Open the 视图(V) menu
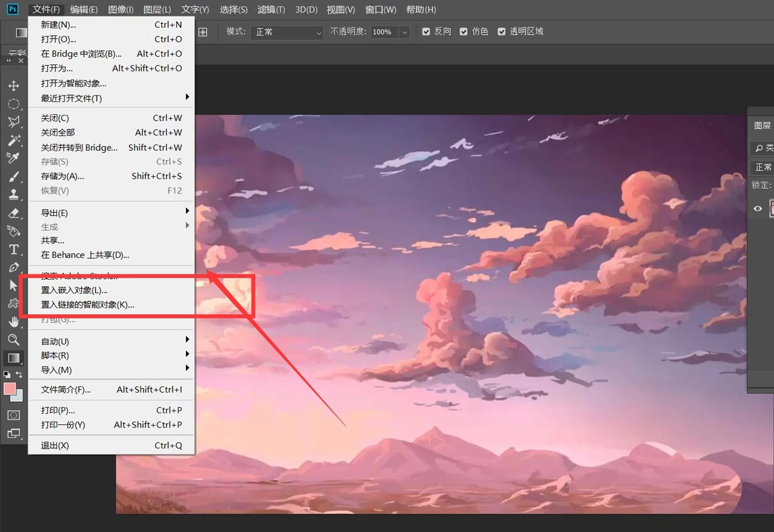Image resolution: width=774 pixels, height=532 pixels. click(x=341, y=10)
